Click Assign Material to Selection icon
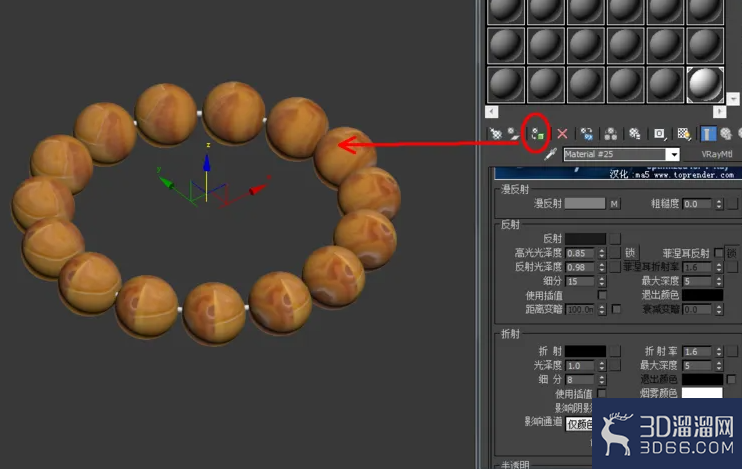Viewport: 742px width, 469px height. point(538,134)
